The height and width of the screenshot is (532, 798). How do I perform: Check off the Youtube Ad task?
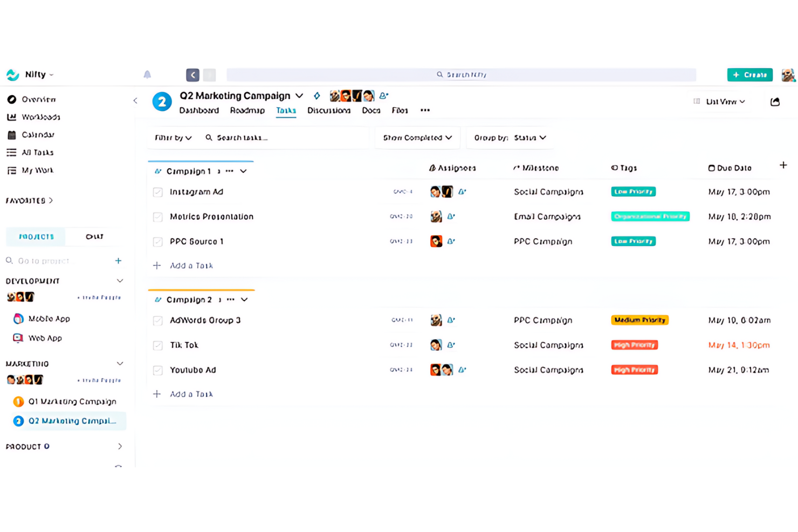[158, 370]
